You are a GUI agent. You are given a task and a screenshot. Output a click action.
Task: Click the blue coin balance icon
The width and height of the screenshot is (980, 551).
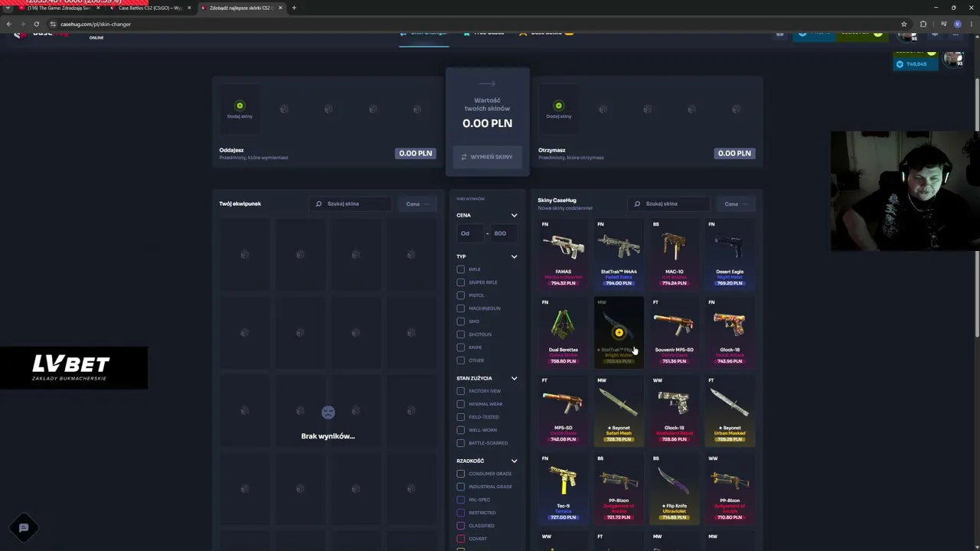(900, 64)
